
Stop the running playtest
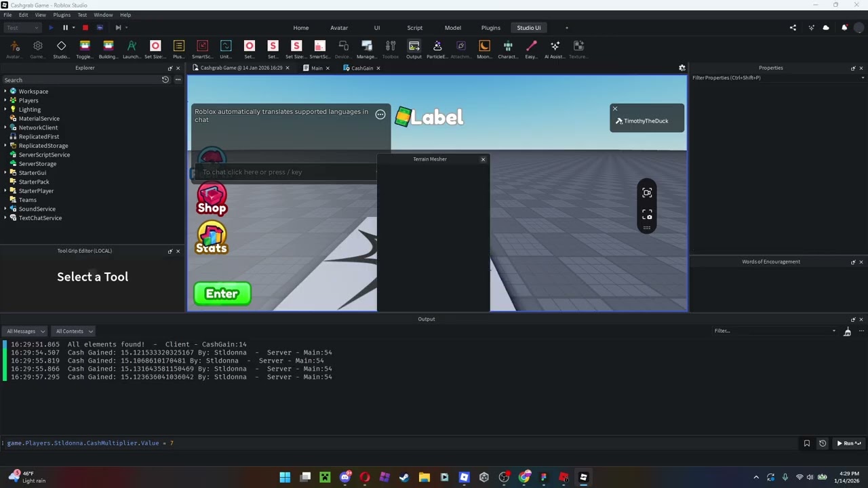point(85,28)
